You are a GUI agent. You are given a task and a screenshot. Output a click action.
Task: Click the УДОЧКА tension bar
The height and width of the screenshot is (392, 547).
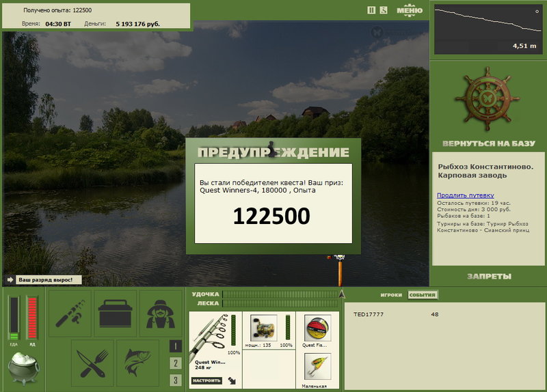280,294
